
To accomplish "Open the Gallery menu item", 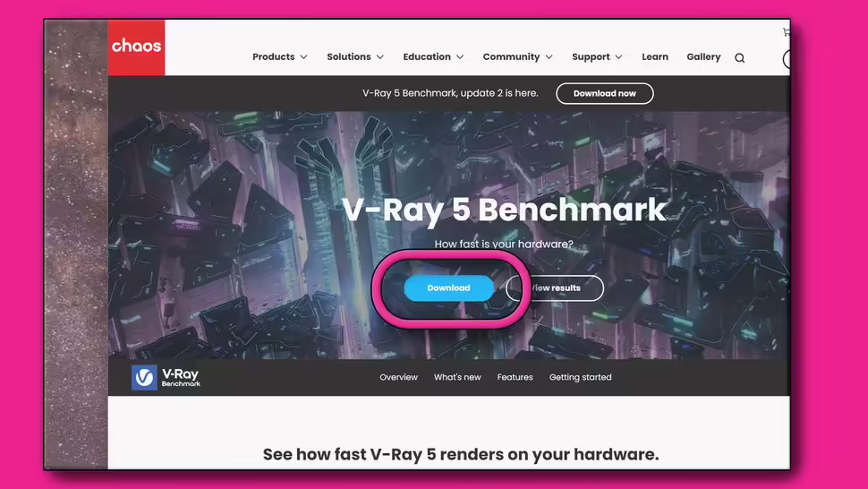I will click(703, 56).
